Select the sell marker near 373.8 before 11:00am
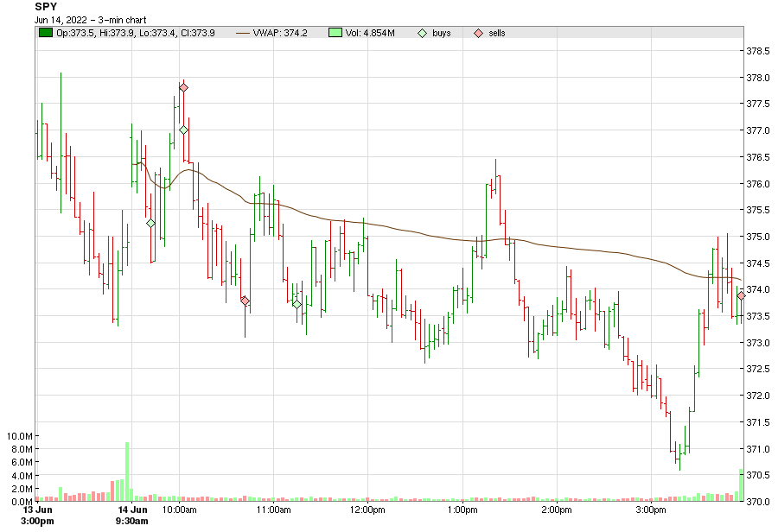Image resolution: width=778 pixels, height=532 pixels. coord(246,301)
